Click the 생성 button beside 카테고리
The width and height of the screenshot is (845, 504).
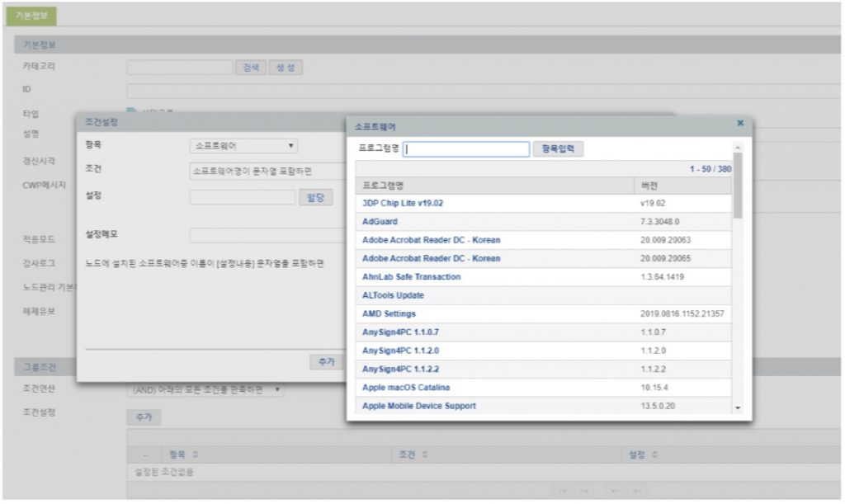tap(286, 68)
